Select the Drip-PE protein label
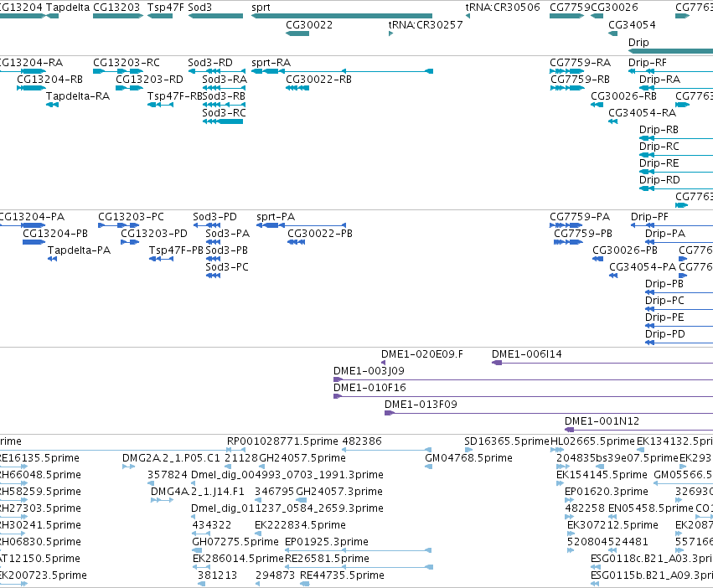This screenshot has width=713, height=588. 664,317
